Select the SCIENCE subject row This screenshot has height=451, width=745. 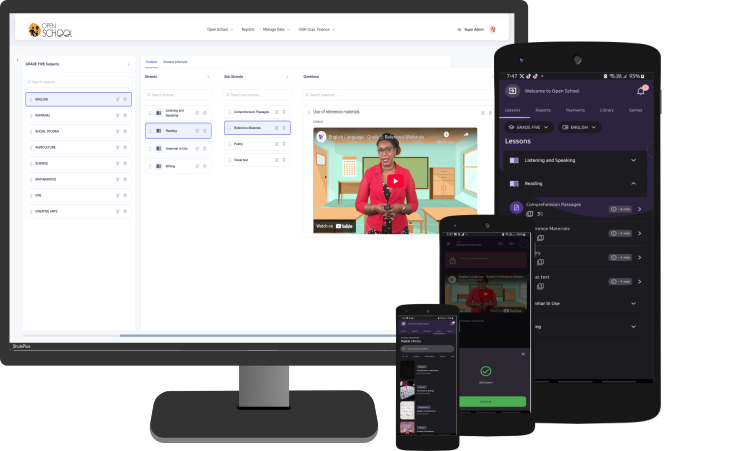click(x=78, y=163)
